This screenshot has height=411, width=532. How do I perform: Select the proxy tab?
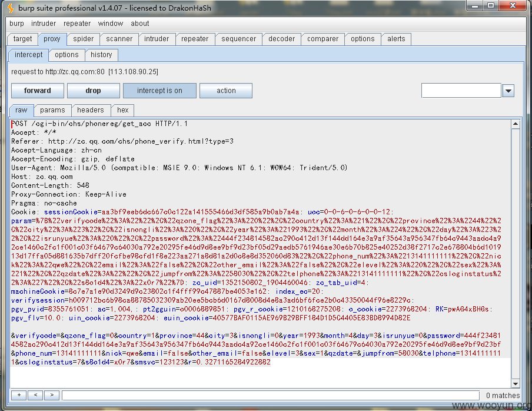coord(52,39)
